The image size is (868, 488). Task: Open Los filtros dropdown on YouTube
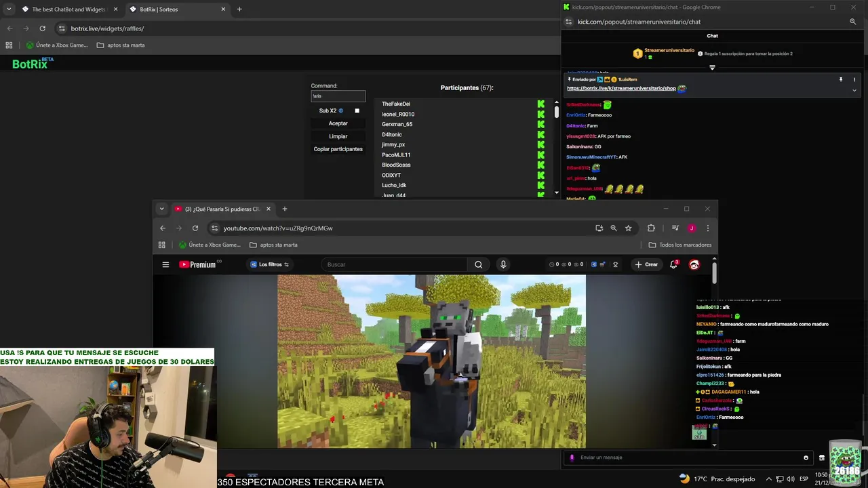(270, 264)
